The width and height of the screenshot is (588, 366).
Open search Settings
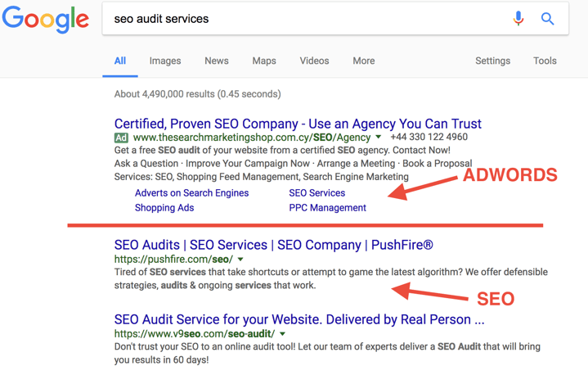[x=493, y=61]
